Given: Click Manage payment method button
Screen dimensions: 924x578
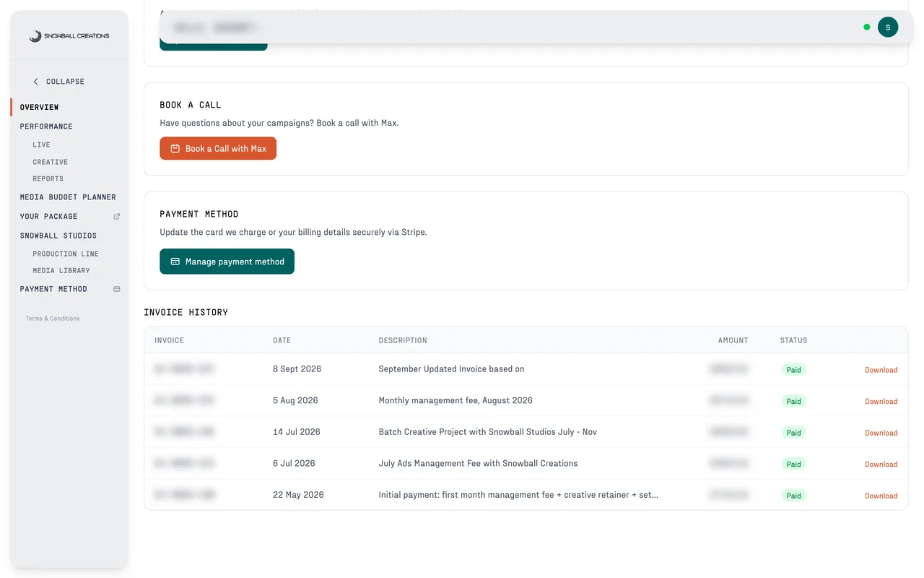Looking at the screenshot, I should (x=227, y=262).
